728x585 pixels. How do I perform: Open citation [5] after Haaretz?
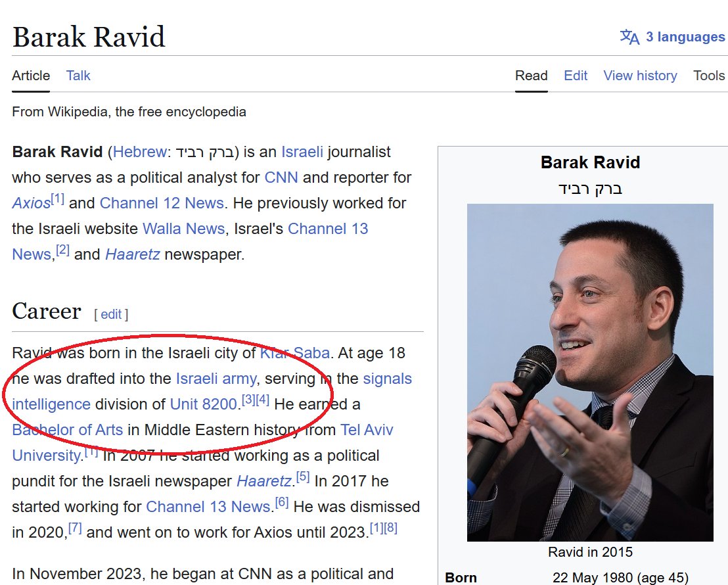pyautogui.click(x=303, y=477)
